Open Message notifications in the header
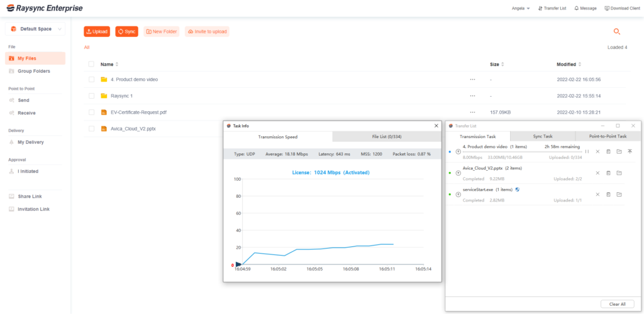This screenshot has width=644, height=314. [x=585, y=8]
